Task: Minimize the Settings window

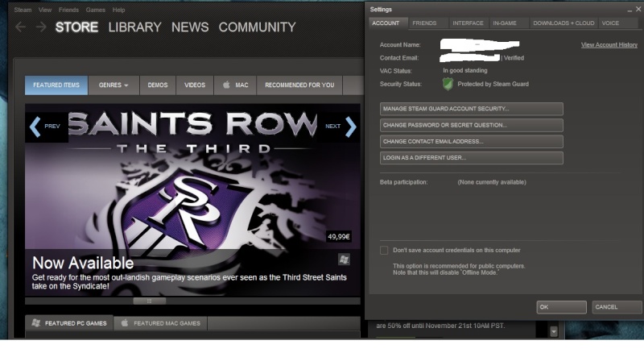Action: [630, 10]
